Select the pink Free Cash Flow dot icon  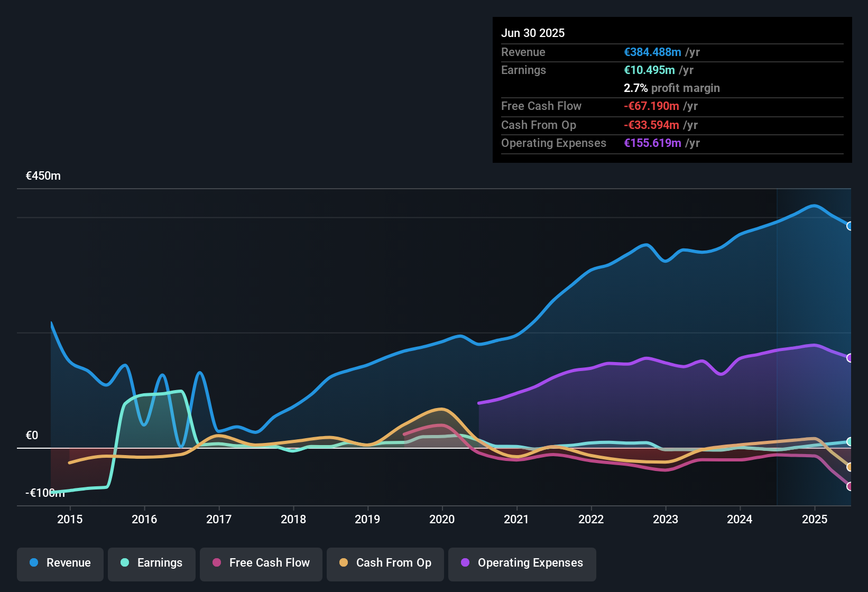(217, 563)
